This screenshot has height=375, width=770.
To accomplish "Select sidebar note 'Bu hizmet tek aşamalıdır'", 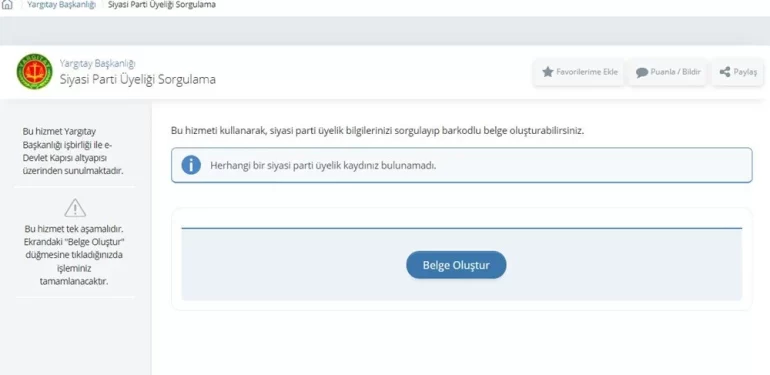I will coord(74,255).
